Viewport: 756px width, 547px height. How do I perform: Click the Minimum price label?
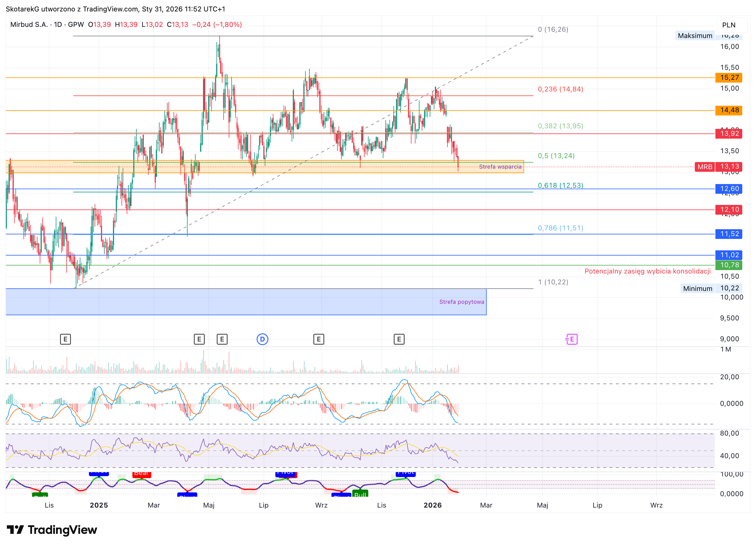(697, 288)
